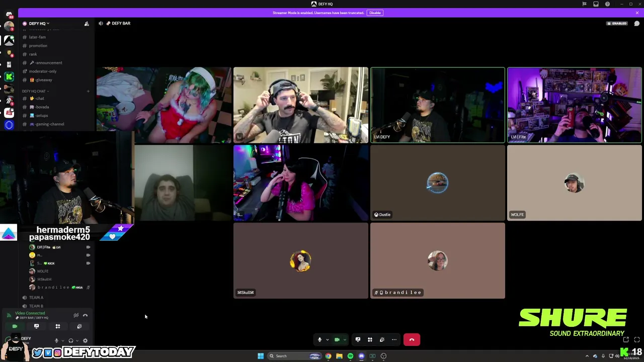The height and width of the screenshot is (362, 644).
Task: Mute microphone in bottom call controls
Action: tap(319, 340)
